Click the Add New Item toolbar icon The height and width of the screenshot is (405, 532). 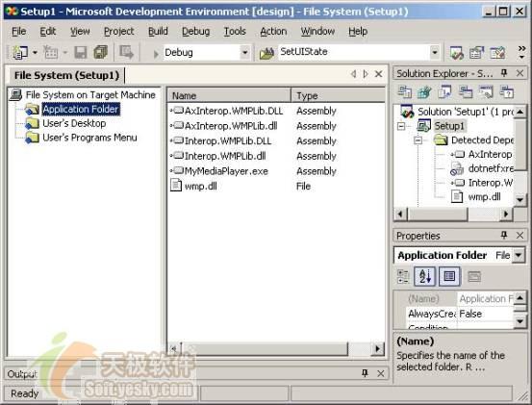pos(51,53)
